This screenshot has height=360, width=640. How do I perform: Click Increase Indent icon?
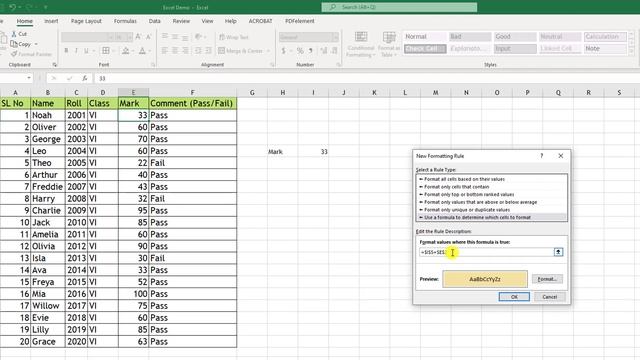pos(208,51)
